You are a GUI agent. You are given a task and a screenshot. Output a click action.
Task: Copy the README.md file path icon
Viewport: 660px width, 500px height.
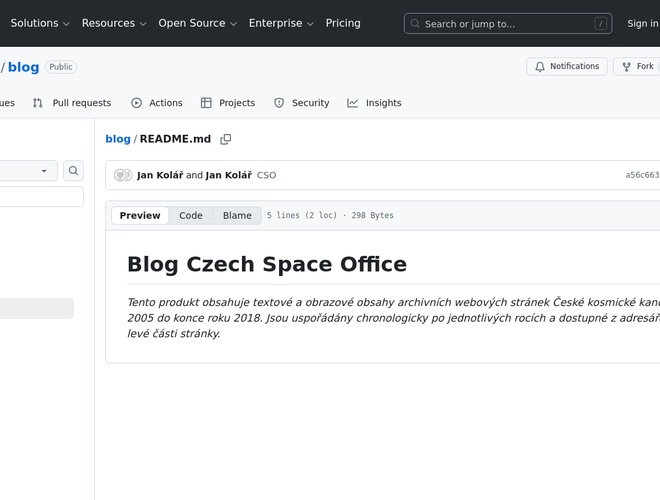tap(226, 140)
